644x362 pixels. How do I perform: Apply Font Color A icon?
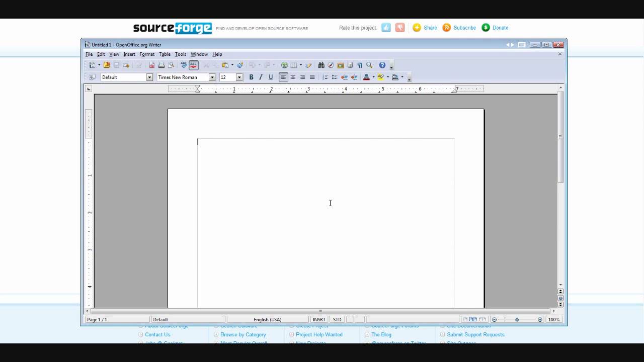point(366,77)
